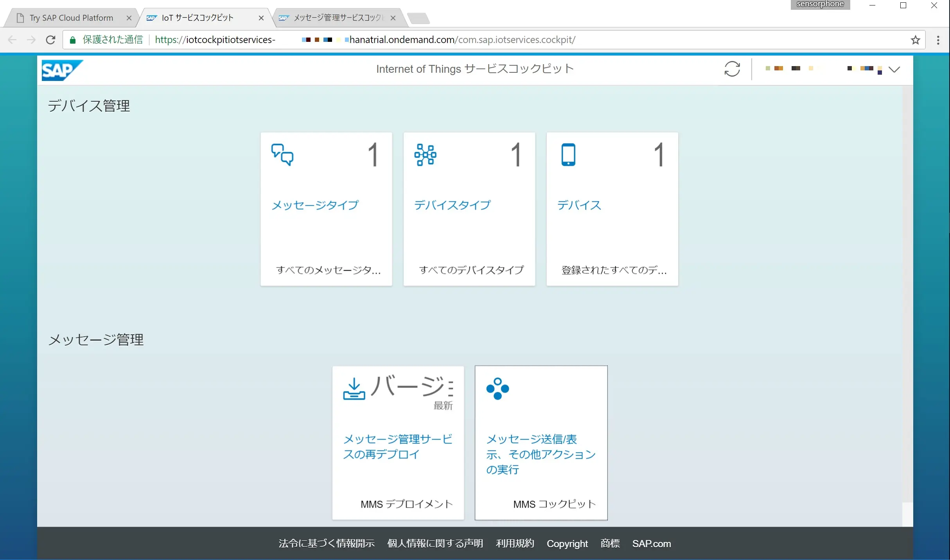Open SAP.com footer link
Image resolution: width=950 pixels, height=560 pixels.
tap(652, 544)
